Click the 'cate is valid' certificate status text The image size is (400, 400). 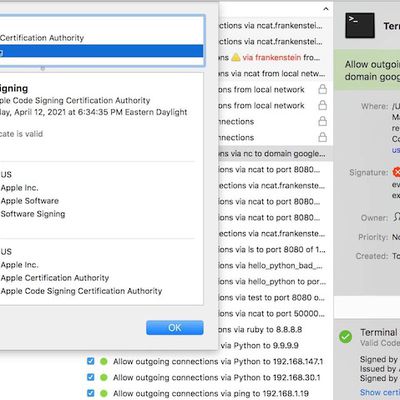tap(21, 134)
